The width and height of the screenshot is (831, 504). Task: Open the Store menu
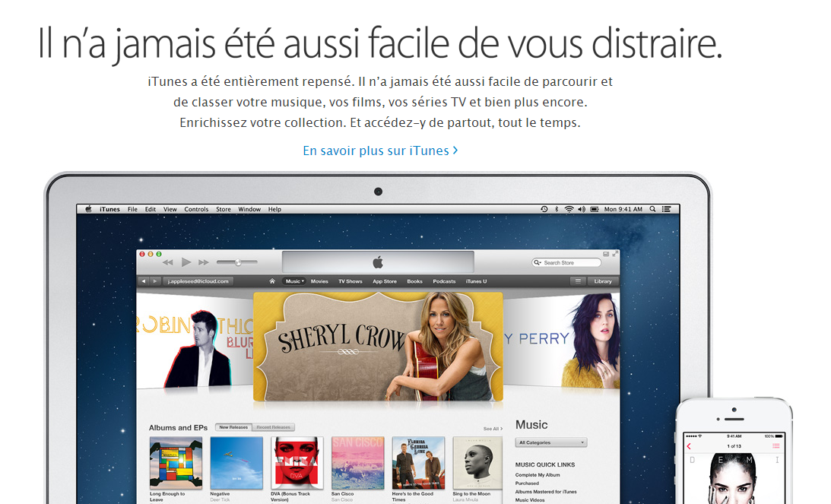click(223, 209)
